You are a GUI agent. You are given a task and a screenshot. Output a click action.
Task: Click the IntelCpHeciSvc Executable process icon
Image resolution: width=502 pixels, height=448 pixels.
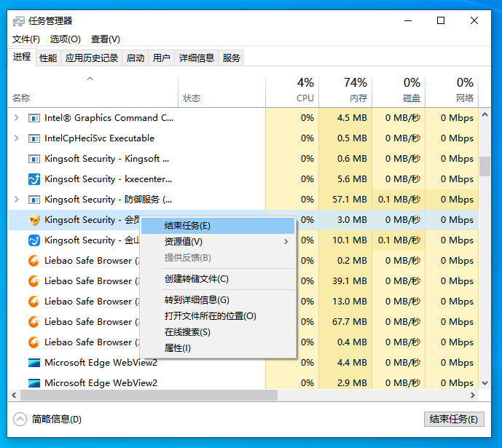pos(34,138)
